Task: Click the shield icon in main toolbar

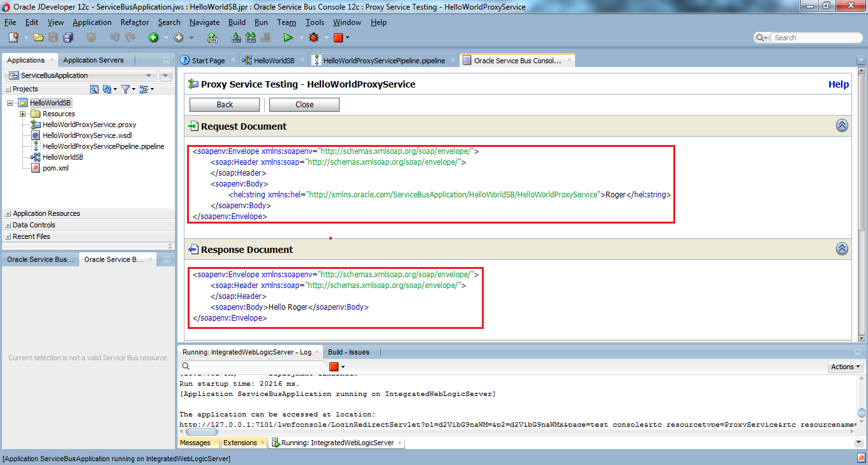Action: point(91,38)
